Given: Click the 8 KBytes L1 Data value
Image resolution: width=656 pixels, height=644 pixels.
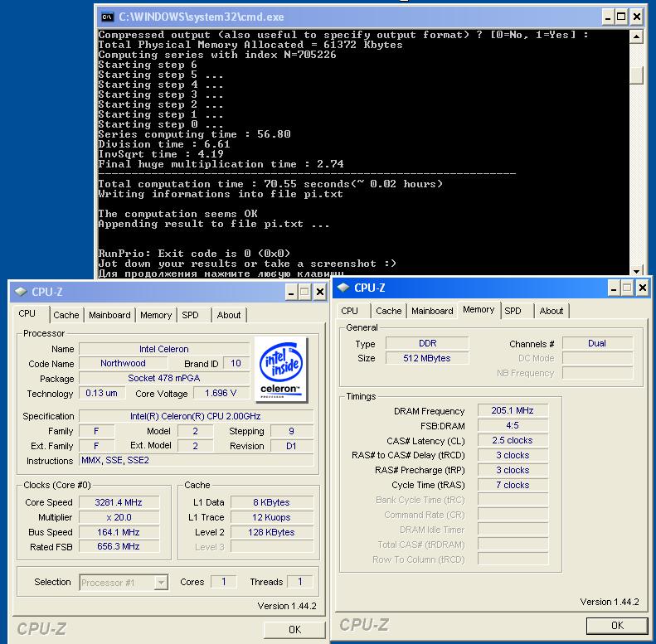Looking at the screenshot, I should coord(272,502).
